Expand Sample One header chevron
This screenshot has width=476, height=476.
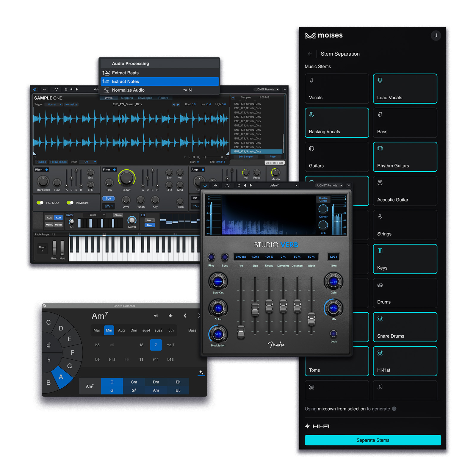(x=285, y=89)
